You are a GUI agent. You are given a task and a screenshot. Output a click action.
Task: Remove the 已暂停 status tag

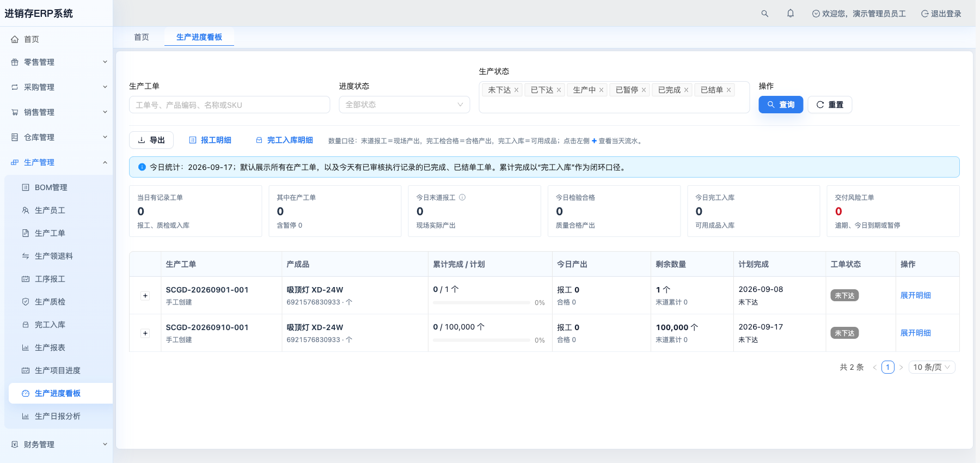coord(644,90)
